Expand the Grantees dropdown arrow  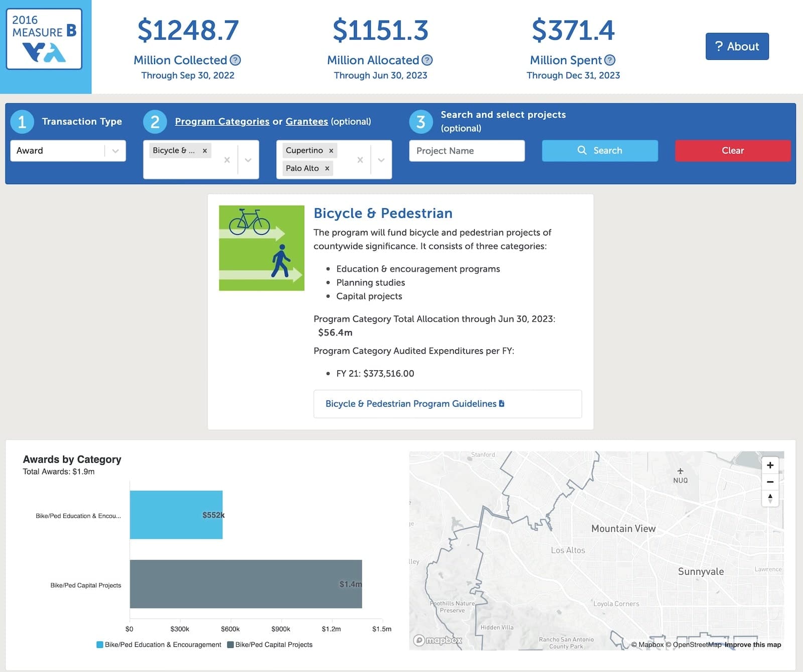381,160
